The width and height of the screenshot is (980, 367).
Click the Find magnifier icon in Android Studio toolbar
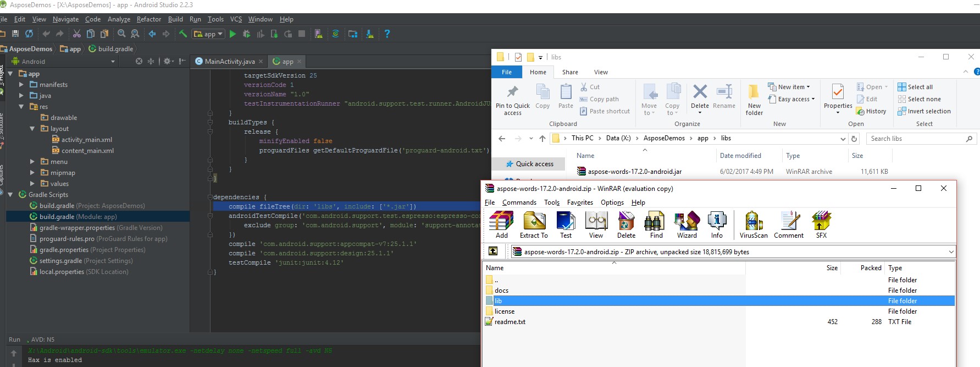pos(121,34)
